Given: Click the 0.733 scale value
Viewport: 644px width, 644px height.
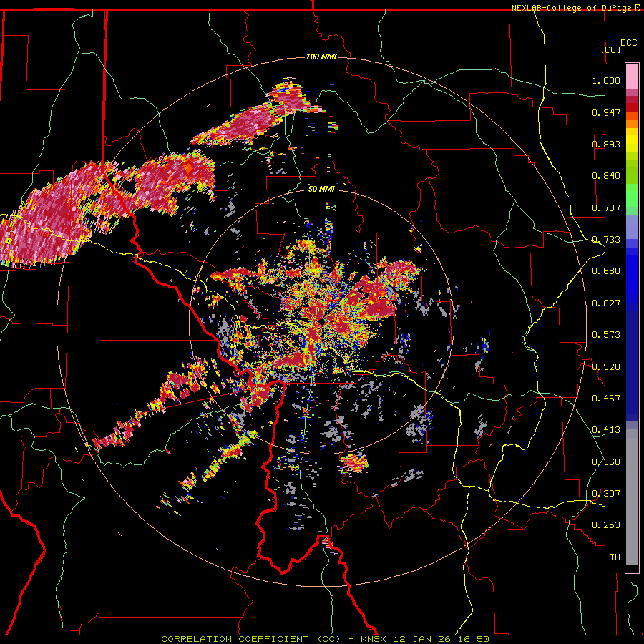Looking at the screenshot, I should 606,240.
